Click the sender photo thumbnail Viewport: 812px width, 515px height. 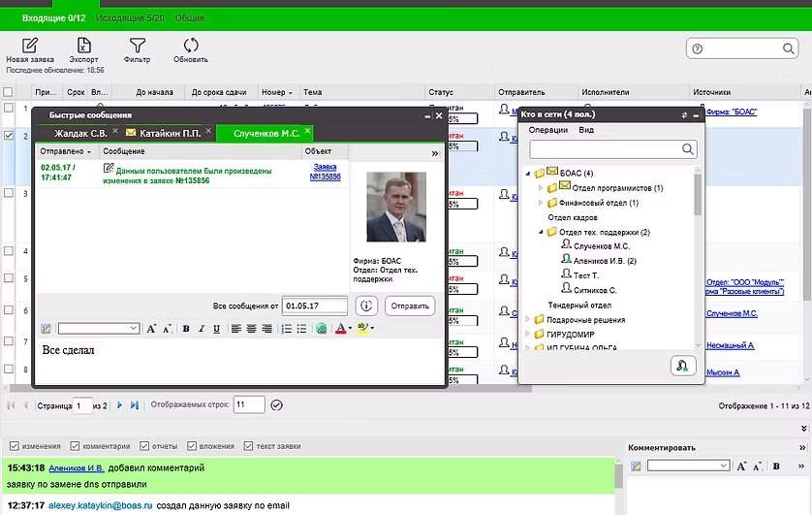[396, 207]
